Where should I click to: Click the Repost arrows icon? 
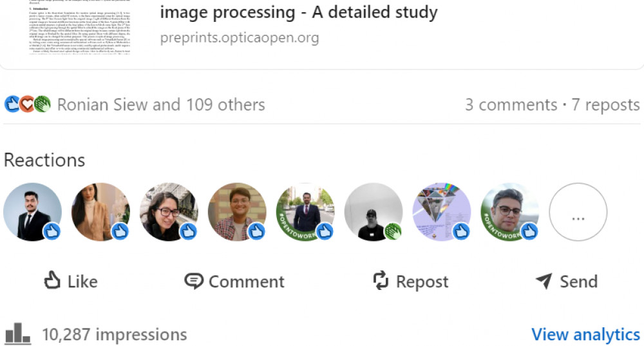381,281
